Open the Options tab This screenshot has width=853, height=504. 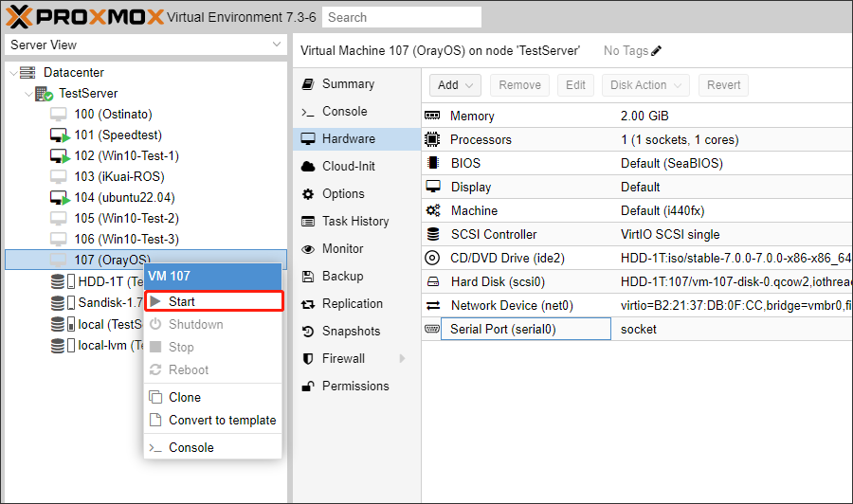coord(357,193)
